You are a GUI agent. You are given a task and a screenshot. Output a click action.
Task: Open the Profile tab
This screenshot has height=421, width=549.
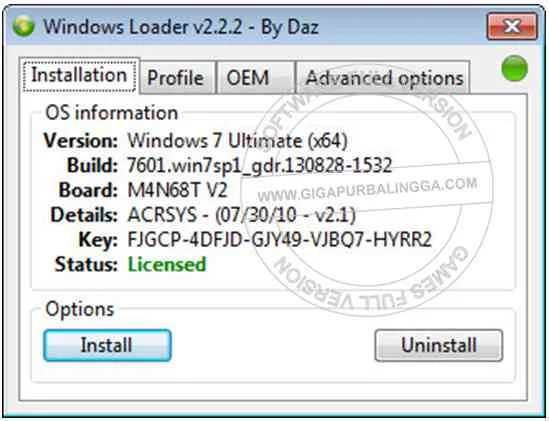point(177,77)
